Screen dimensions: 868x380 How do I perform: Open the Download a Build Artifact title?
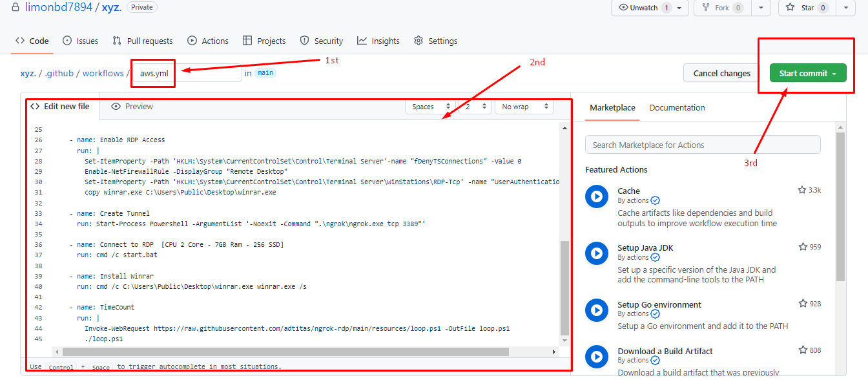coord(665,351)
